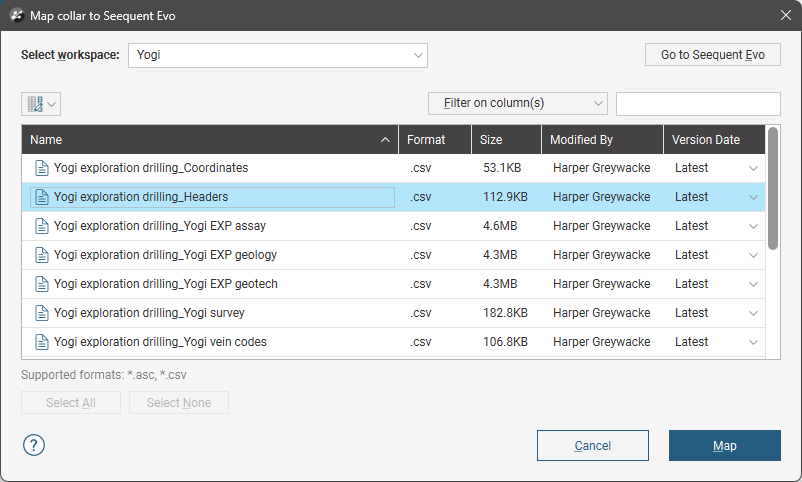Click the file list vertical scrollbar
The image size is (802, 482).
[772, 190]
